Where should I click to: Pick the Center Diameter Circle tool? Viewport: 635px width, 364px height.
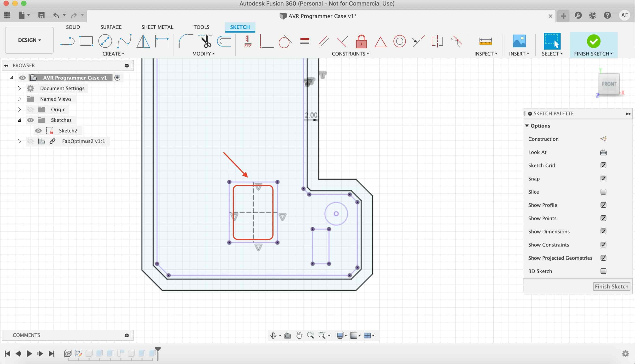[x=105, y=41]
